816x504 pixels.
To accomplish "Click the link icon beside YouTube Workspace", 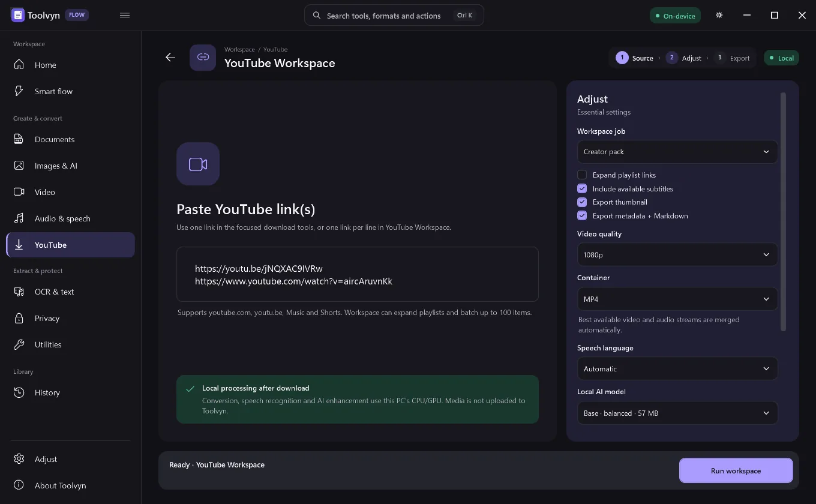I will 203,58.
